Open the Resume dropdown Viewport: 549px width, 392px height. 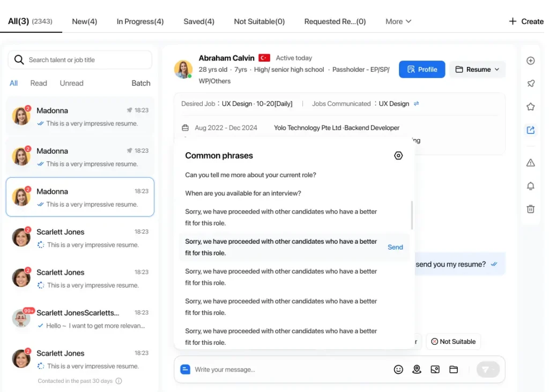(x=477, y=69)
